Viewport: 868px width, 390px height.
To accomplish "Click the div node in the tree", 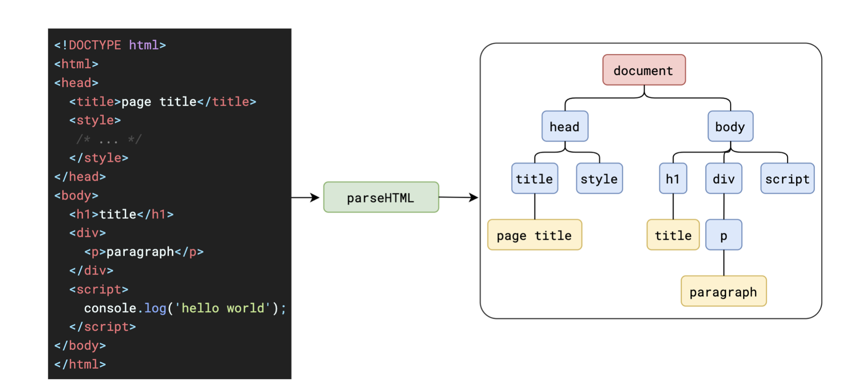I will point(723,178).
